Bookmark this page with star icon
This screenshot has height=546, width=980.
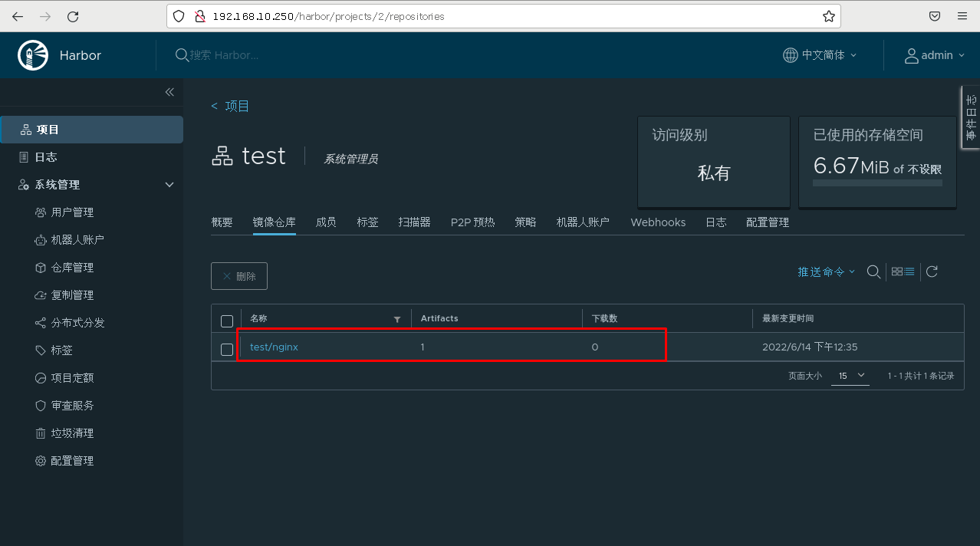coord(829,16)
